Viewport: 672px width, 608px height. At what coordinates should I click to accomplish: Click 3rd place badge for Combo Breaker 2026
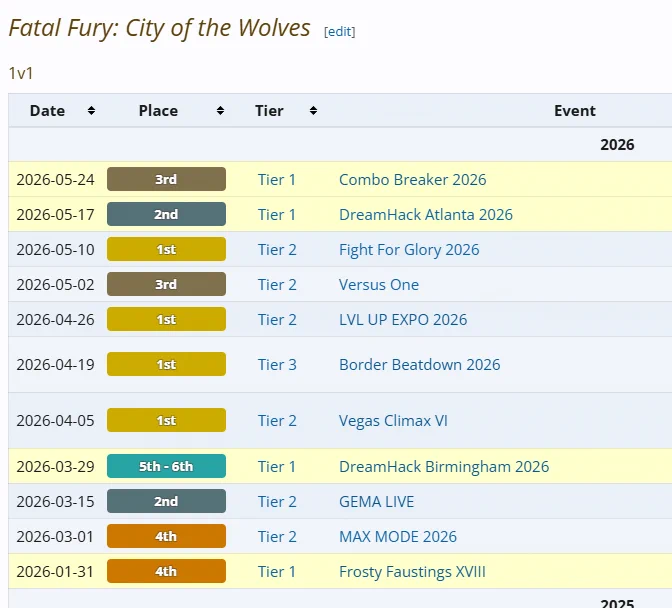[166, 179]
